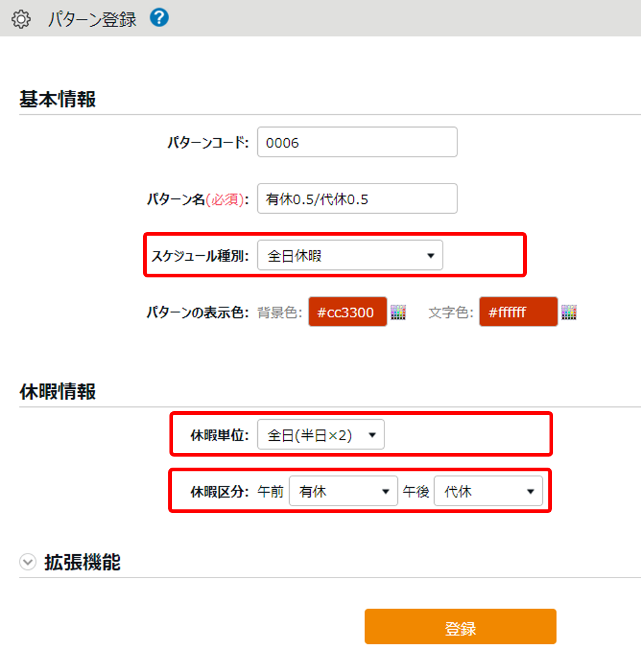This screenshot has width=641, height=672.
Task: Open the 休暇単位 dropdown
Action: point(320,434)
